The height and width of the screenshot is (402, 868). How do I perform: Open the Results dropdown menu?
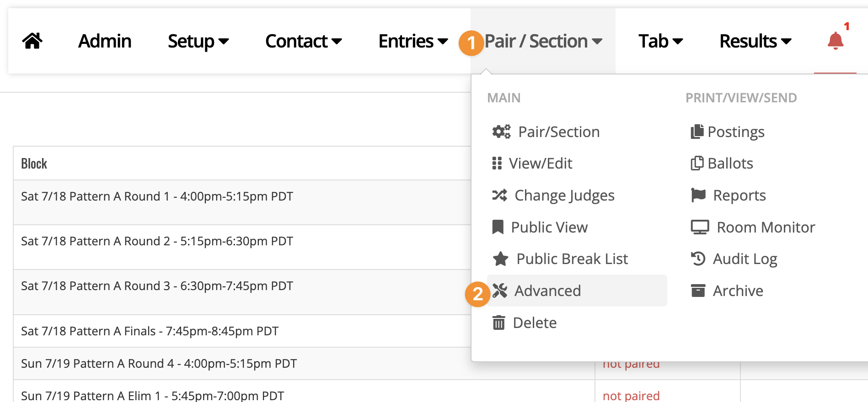(x=755, y=41)
